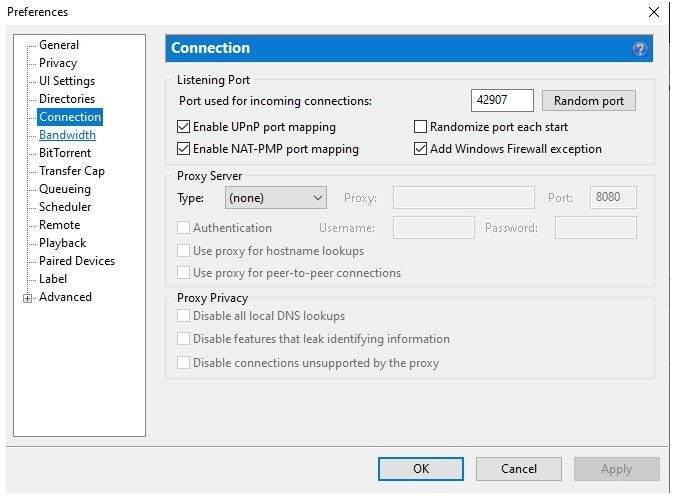This screenshot has width=675, height=496.
Task: Close the Preferences dialog window
Action: coord(653,12)
